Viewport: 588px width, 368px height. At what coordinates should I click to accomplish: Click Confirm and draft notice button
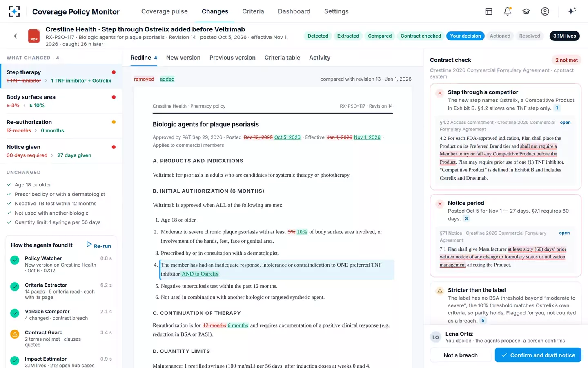click(538, 355)
